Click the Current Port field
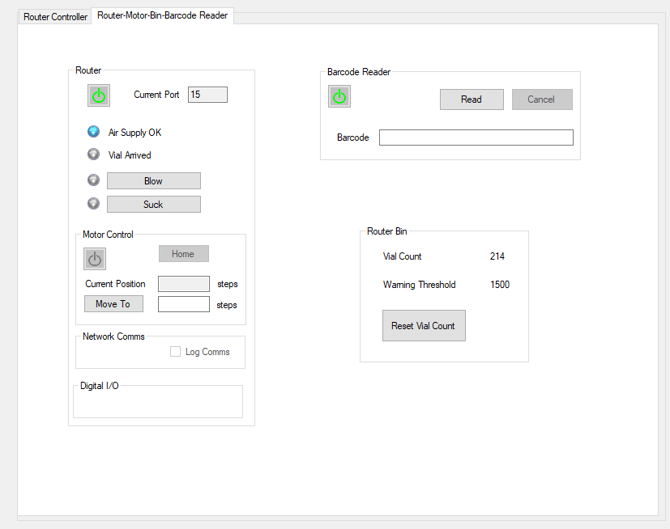670x529 pixels. [208, 94]
